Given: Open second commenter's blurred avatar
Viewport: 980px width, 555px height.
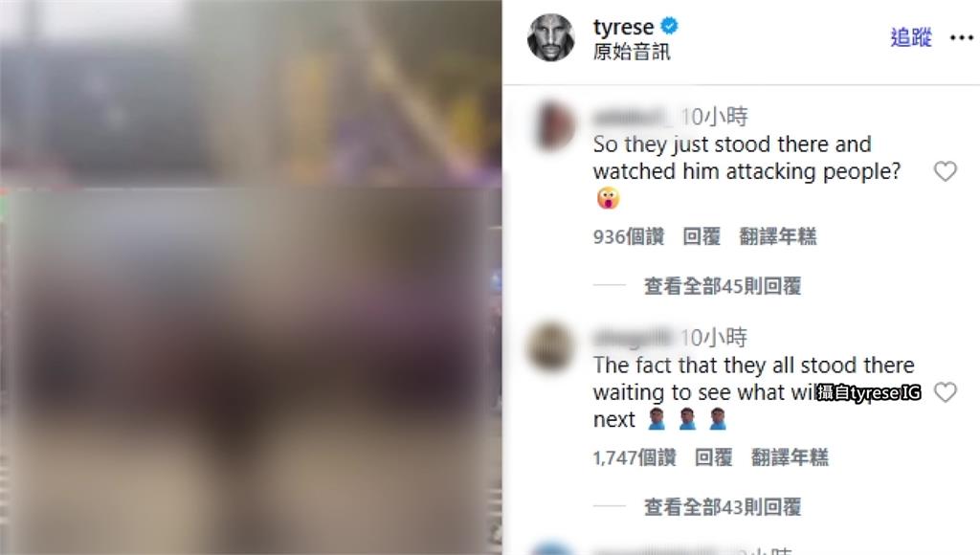Looking at the screenshot, I should pos(550,346).
